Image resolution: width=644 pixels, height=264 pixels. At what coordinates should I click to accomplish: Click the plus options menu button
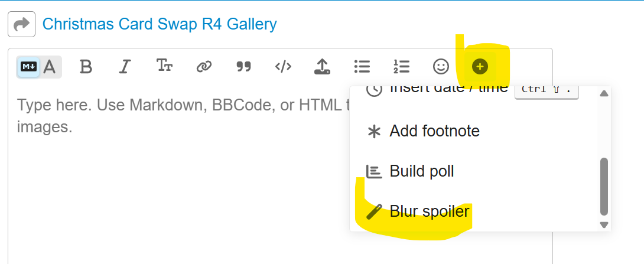(x=480, y=67)
